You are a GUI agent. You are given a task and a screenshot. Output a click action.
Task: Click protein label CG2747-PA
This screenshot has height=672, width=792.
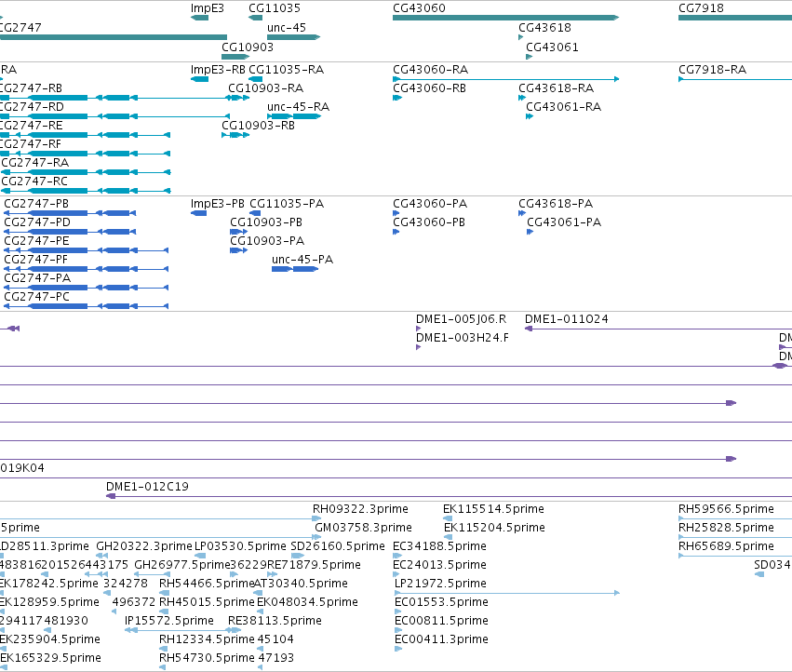click(37, 278)
